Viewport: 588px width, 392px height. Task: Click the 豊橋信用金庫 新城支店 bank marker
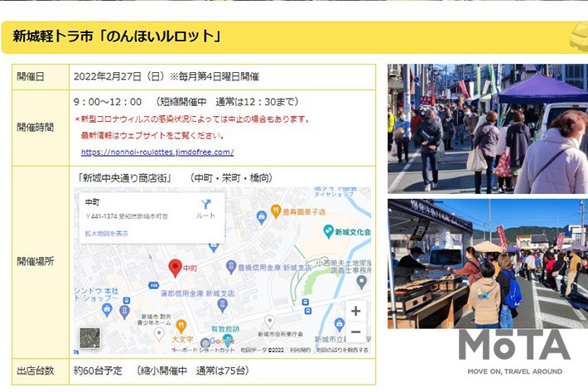click(231, 267)
